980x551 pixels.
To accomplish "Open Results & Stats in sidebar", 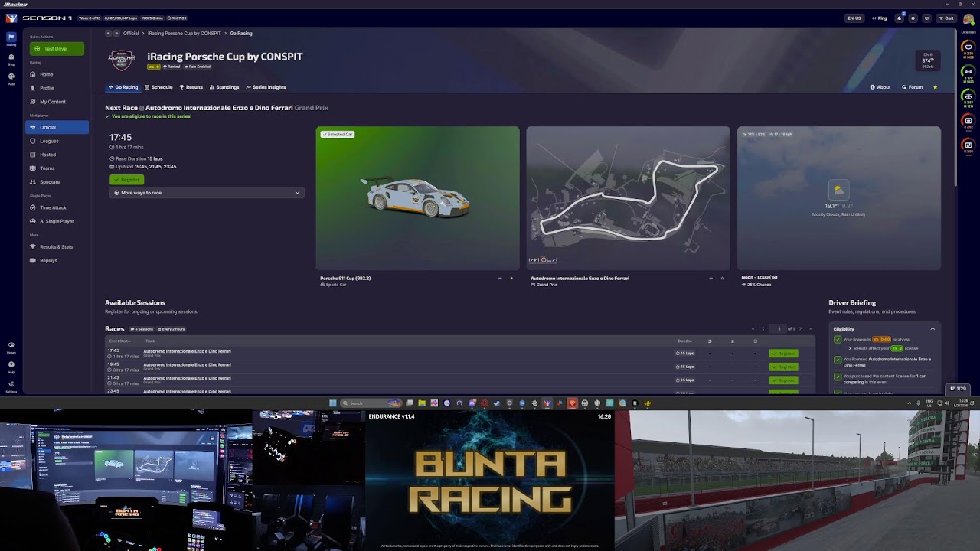I will tap(57, 247).
